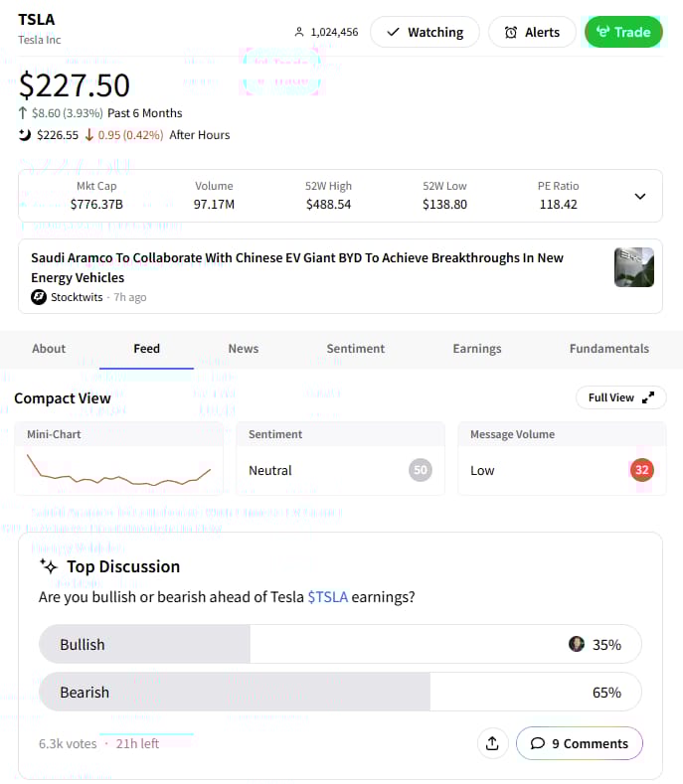Viewport: 683px width, 784px height.
Task: Click the watchers count person icon
Action: (x=299, y=32)
